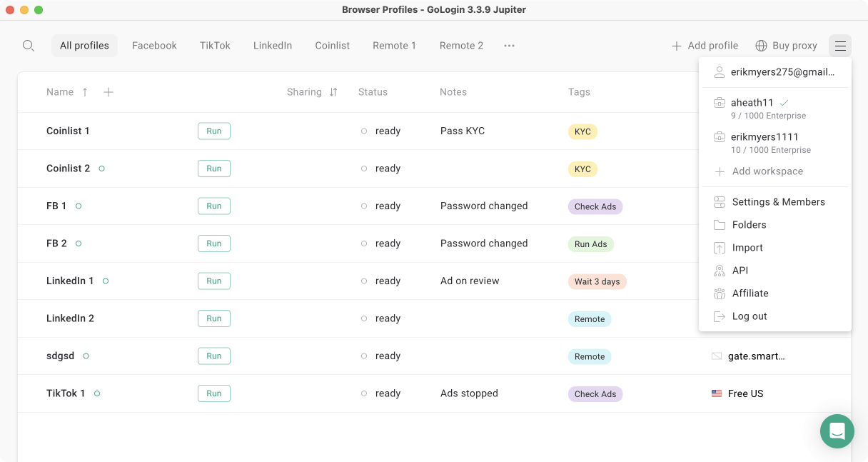This screenshot has height=462, width=868.
Task: Click the KYC tag in Coinlist 1 row
Action: click(x=582, y=131)
